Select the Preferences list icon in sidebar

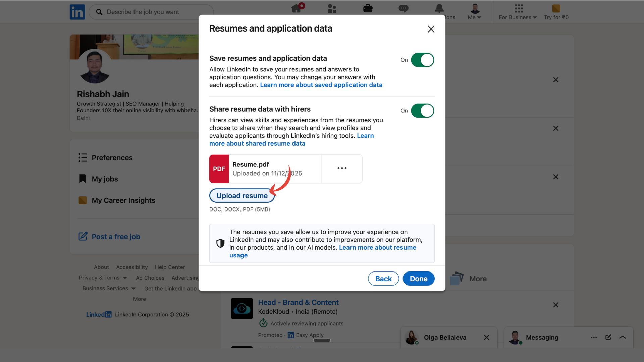(x=83, y=157)
